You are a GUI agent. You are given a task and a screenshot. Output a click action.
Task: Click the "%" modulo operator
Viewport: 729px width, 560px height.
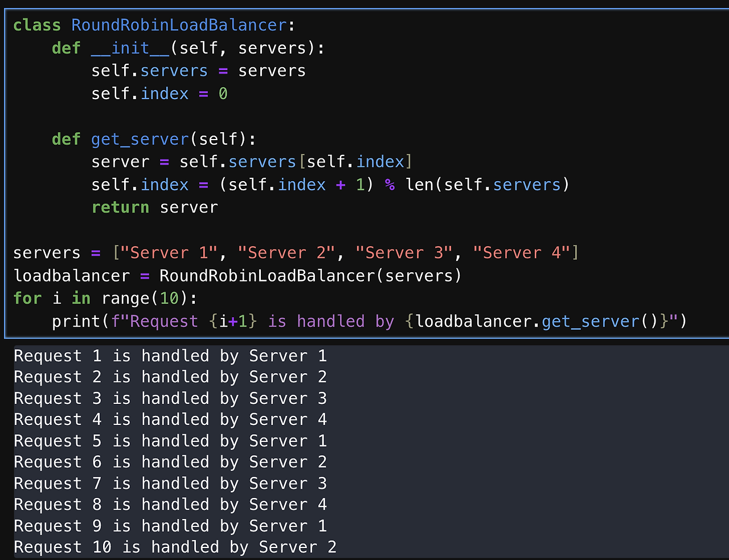(390, 185)
